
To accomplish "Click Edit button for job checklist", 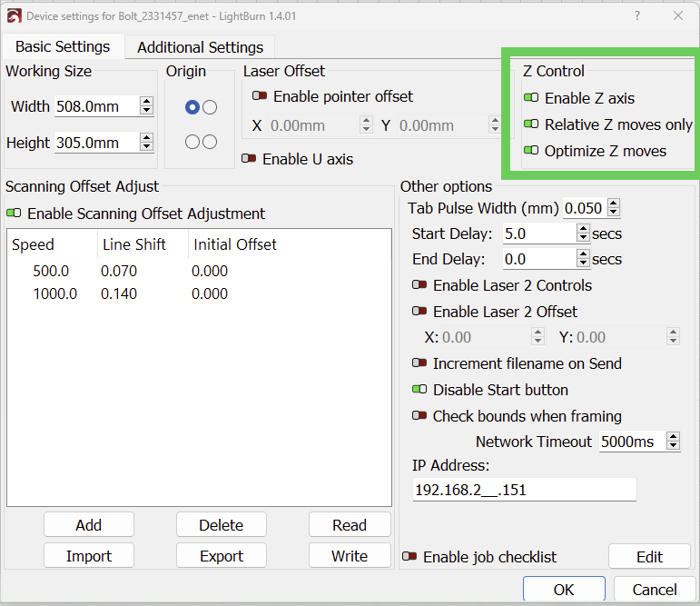I will click(x=649, y=556).
